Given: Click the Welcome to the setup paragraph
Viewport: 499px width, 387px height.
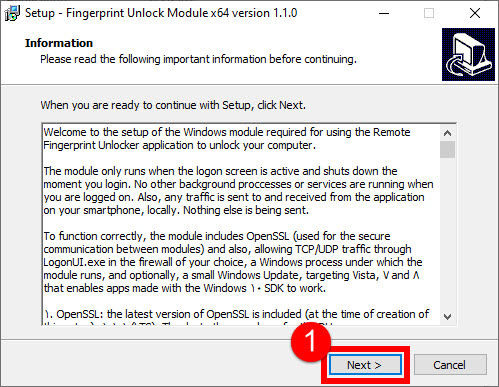Looking at the screenshot, I should (227, 139).
